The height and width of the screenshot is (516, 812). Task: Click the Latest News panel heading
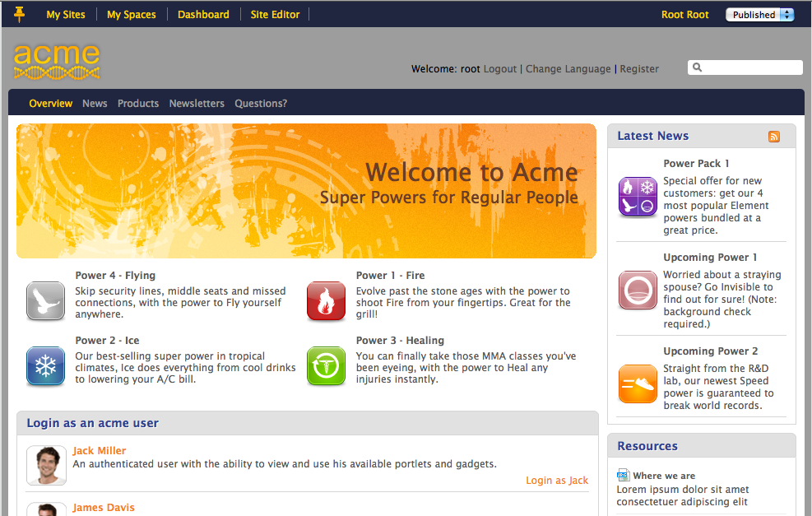click(652, 136)
